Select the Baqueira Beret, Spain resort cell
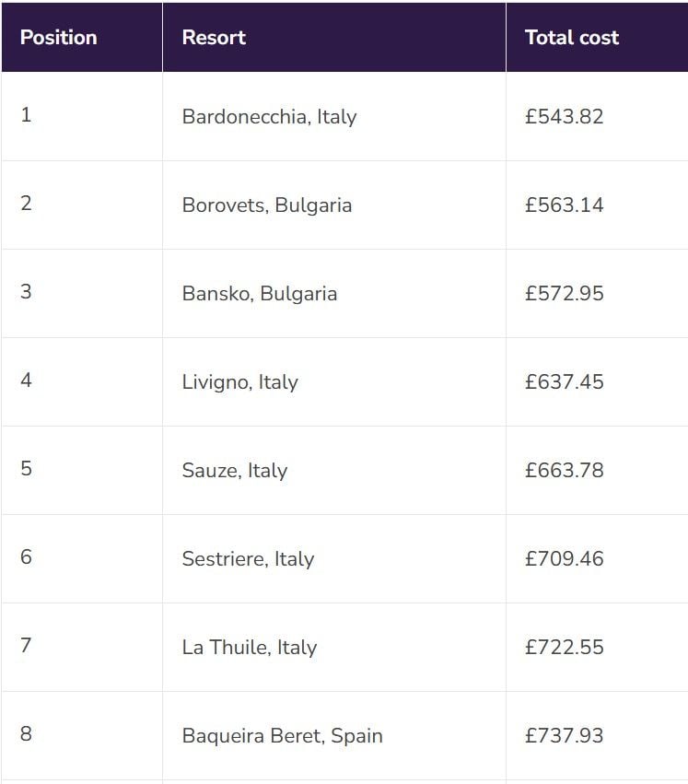 coord(334,736)
